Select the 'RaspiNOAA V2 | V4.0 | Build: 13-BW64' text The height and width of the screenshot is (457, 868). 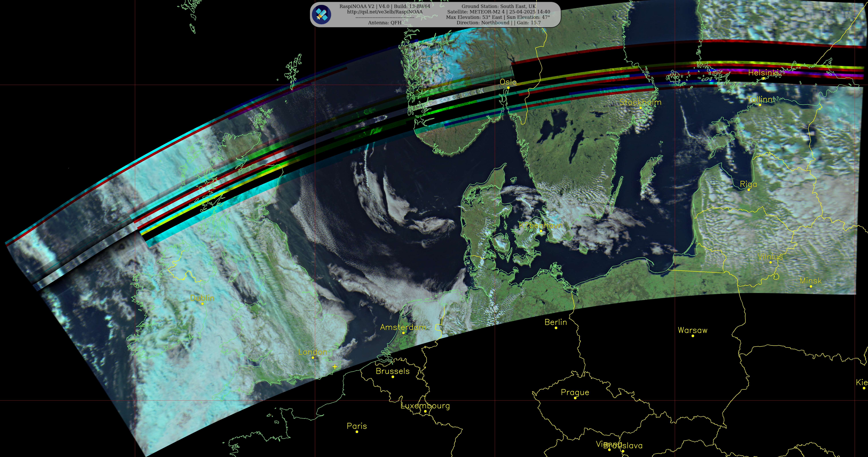(384, 6)
